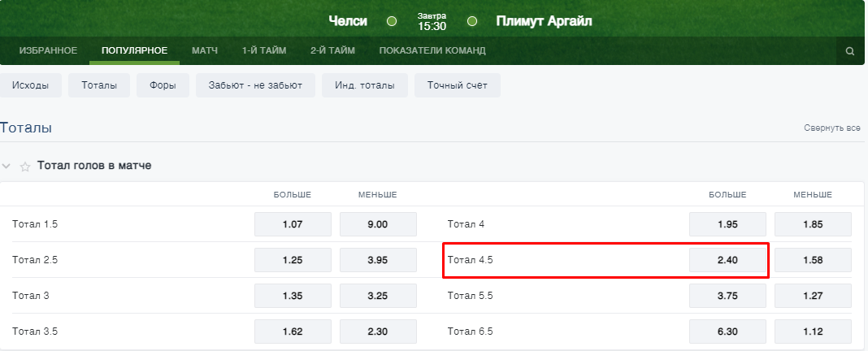Pick Тотал 1.5 меньше odds 9.00

point(378,224)
